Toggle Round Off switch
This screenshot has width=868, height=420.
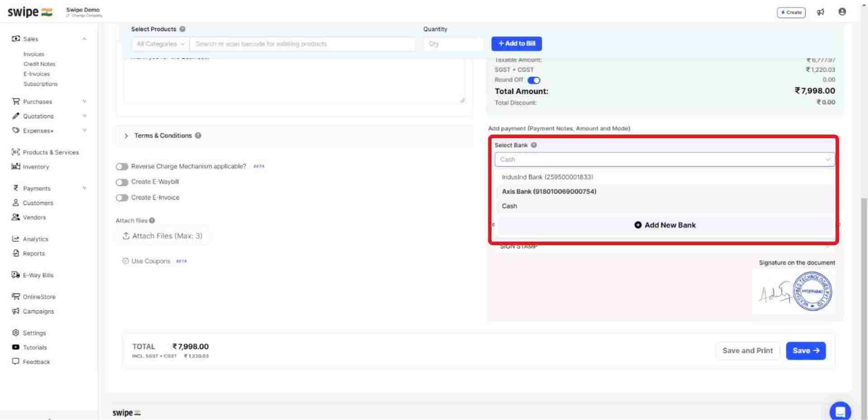point(534,80)
